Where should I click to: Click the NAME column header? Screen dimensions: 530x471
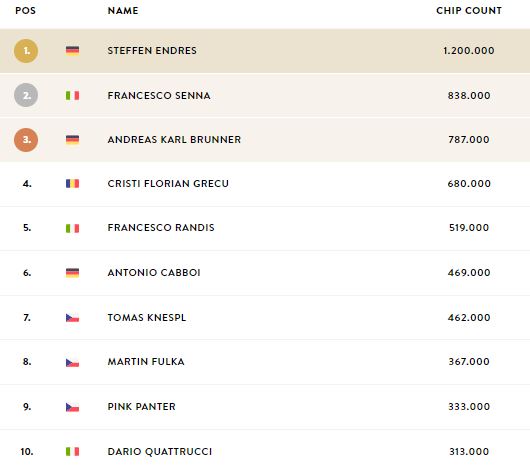(123, 11)
